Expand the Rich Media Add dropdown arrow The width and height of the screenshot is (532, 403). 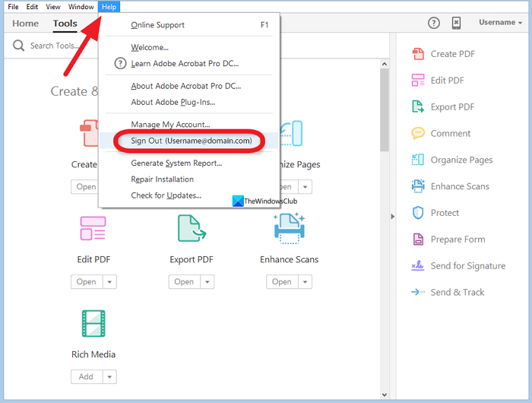(109, 377)
